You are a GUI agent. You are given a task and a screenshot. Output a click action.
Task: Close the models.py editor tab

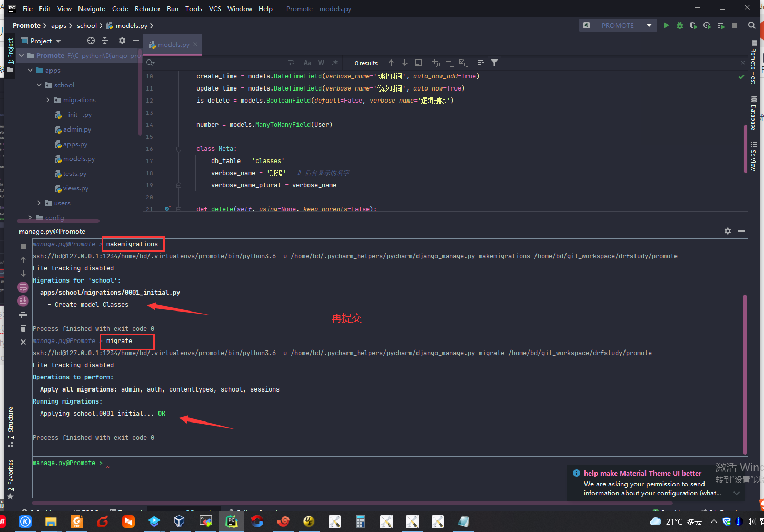pos(195,45)
